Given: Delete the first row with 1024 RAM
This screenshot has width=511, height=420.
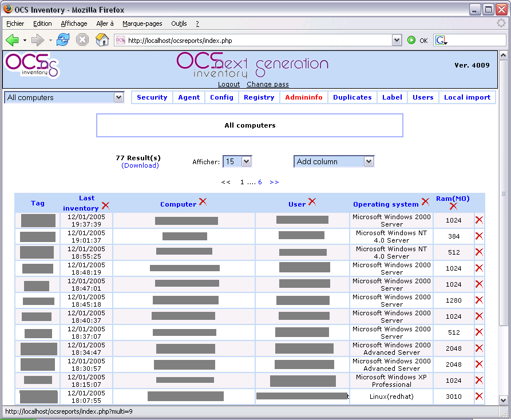Looking at the screenshot, I should pyautogui.click(x=479, y=220).
